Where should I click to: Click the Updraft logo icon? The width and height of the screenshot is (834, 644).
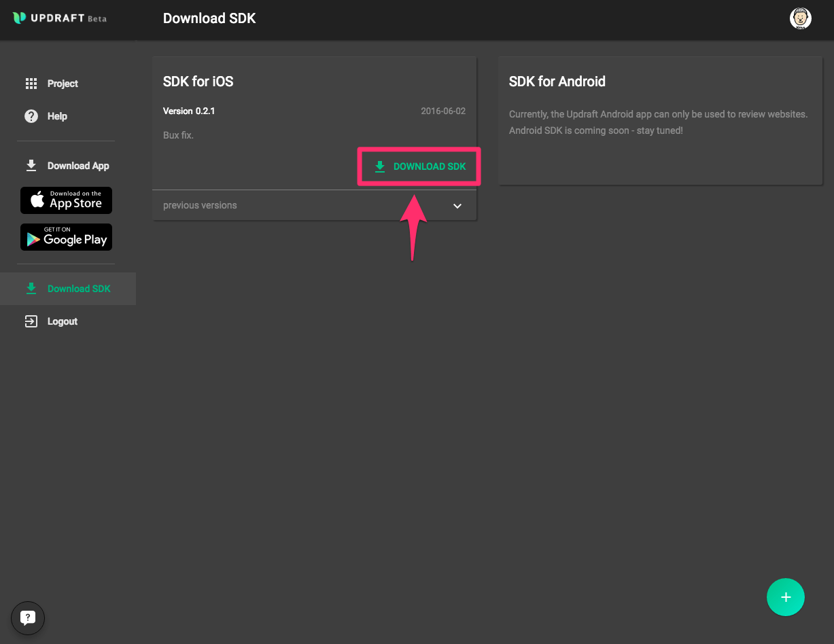[18, 18]
